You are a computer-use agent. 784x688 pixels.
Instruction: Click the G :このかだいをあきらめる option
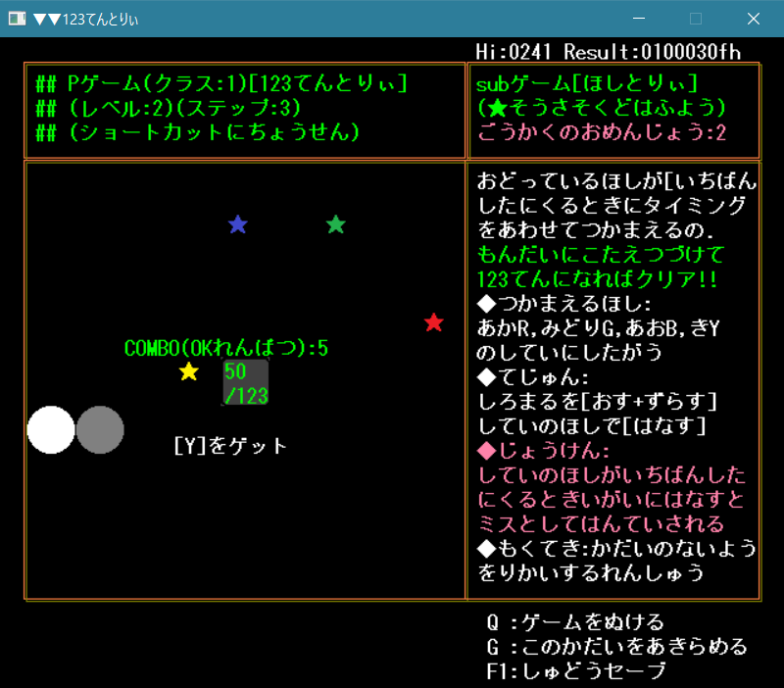click(x=617, y=647)
